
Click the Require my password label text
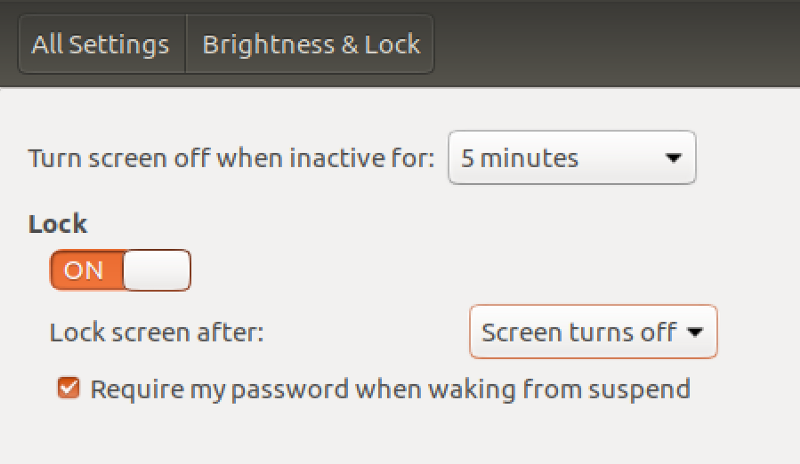click(x=390, y=389)
